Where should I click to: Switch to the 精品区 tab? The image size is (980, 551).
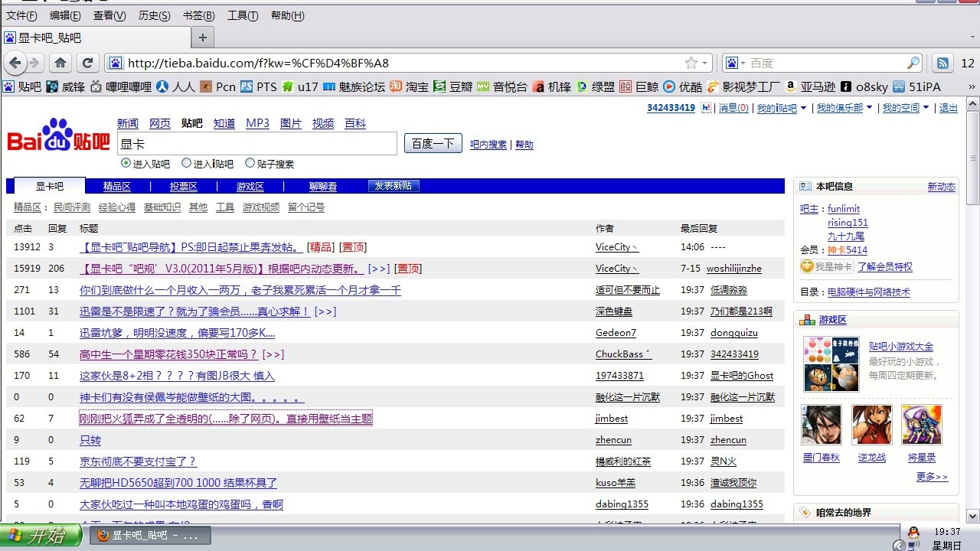[x=117, y=186]
